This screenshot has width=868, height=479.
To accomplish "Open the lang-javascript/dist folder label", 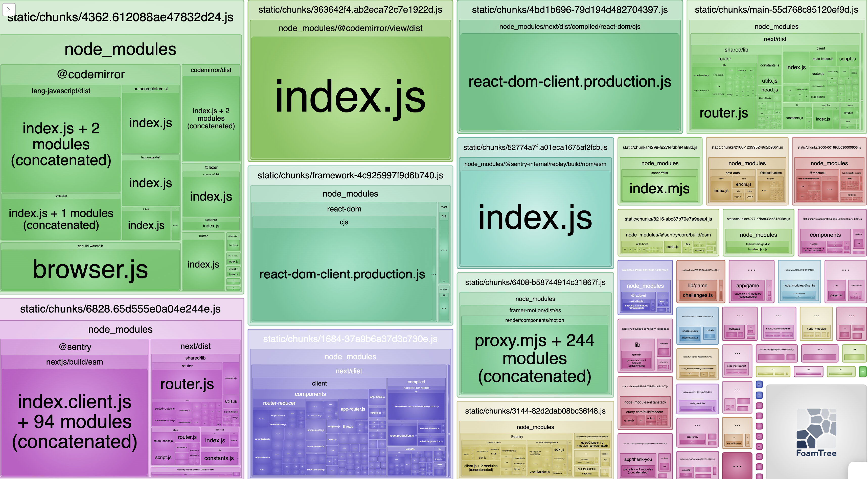I will click(61, 91).
